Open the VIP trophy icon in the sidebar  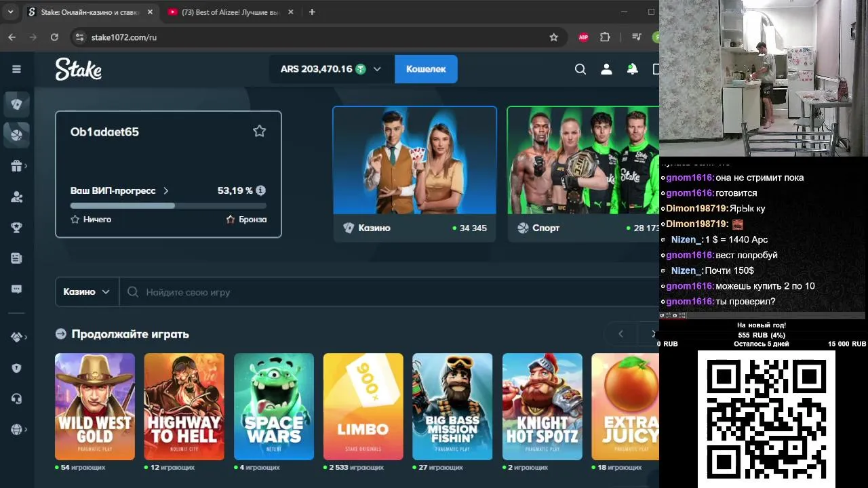pyautogui.click(x=17, y=228)
